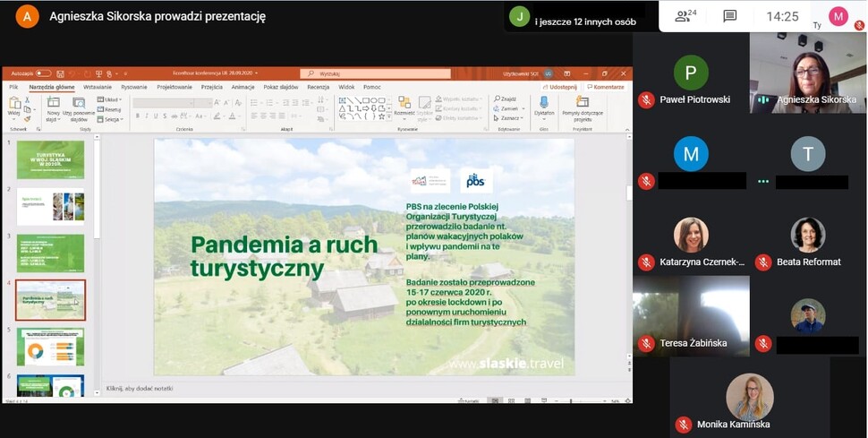Viewport: 868px width, 438px height.
Task: Click the Notatki button in status bar
Action: coord(468,400)
